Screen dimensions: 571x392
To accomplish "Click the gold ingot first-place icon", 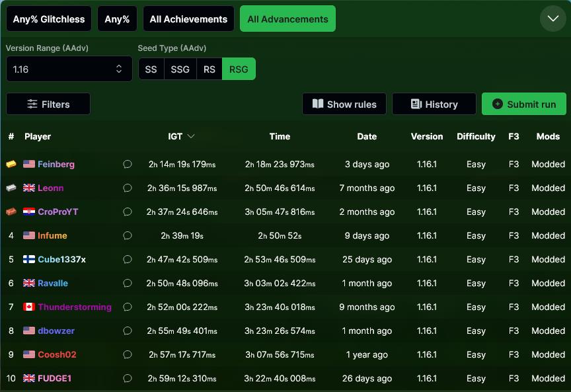I will tap(11, 164).
